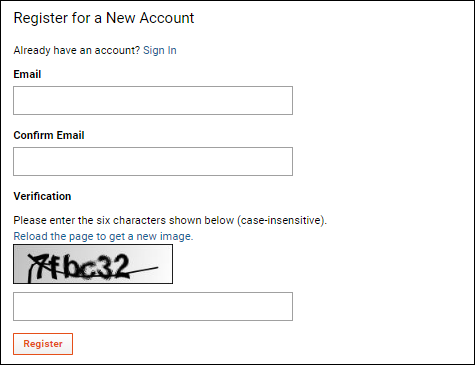The image size is (475, 365).
Task: Click the word case-insensitive in the instructions
Action: [281, 220]
